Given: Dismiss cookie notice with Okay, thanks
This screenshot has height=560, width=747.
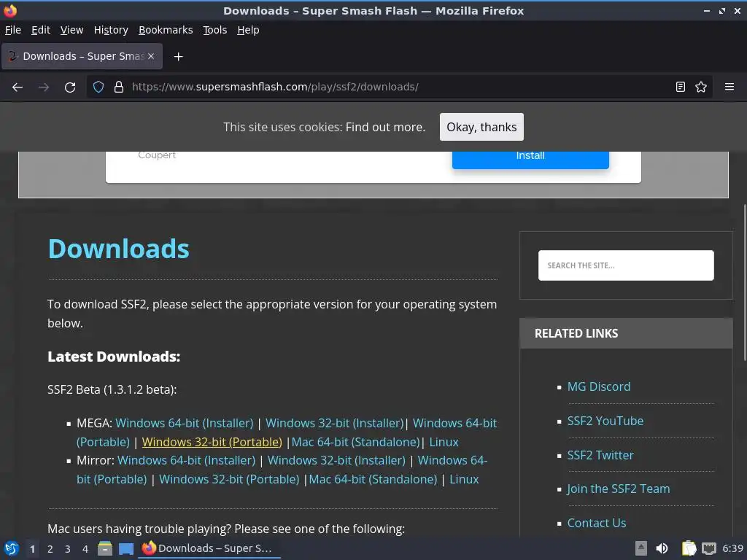Looking at the screenshot, I should (481, 127).
